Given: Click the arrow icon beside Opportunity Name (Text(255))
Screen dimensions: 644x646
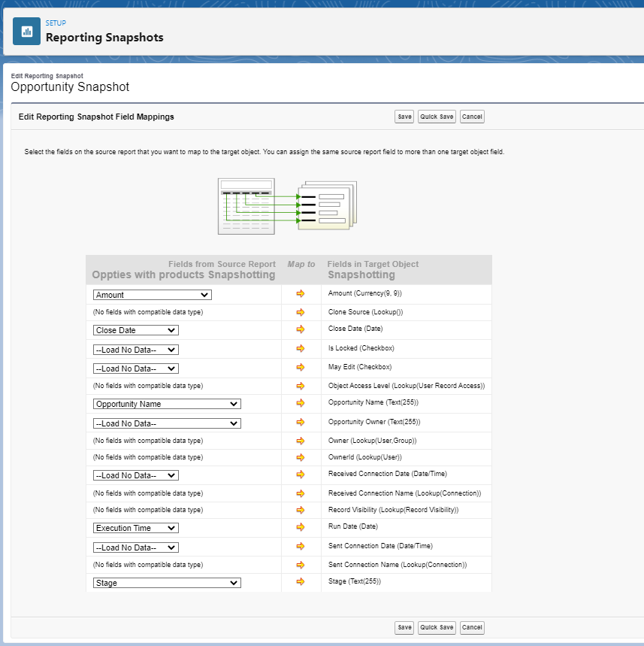Looking at the screenshot, I should (x=301, y=403).
